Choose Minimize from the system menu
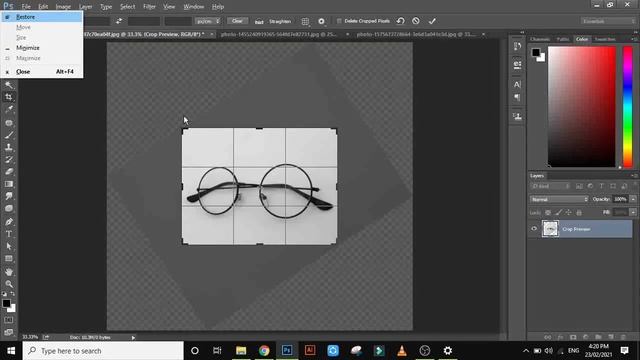This screenshot has width=640, height=360. tap(42, 48)
